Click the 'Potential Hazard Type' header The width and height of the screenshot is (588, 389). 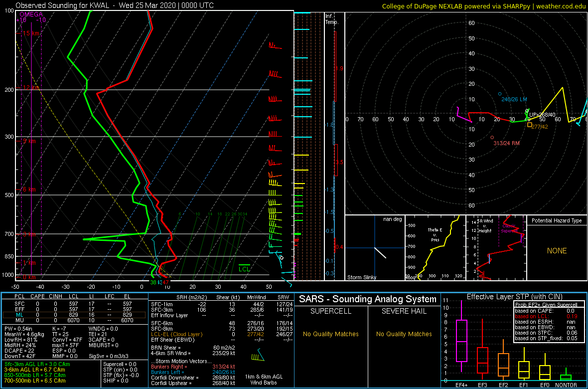tap(557, 221)
